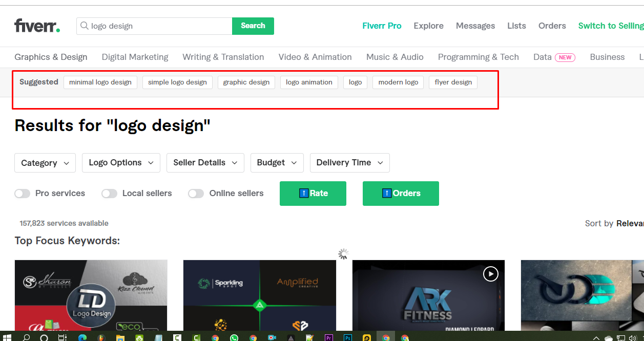This screenshot has height=341, width=644.
Task: Open Notepad from taskbar
Action: (158, 337)
